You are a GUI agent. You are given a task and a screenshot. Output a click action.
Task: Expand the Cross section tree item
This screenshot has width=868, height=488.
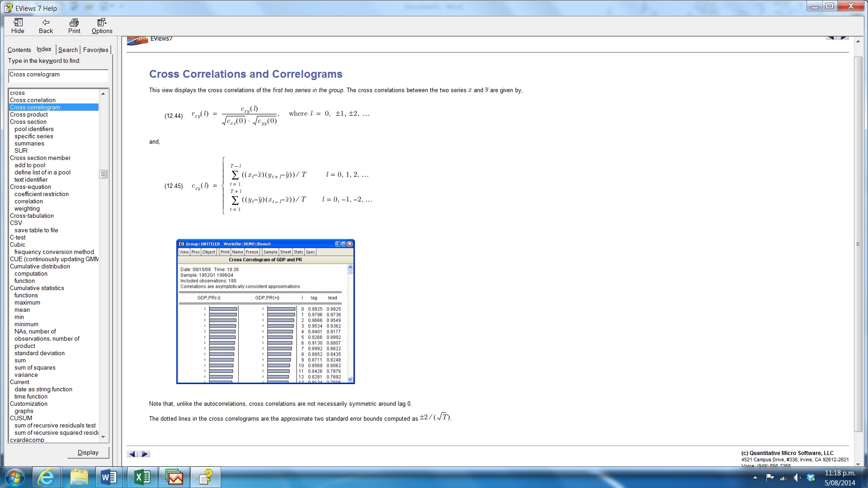pos(28,122)
